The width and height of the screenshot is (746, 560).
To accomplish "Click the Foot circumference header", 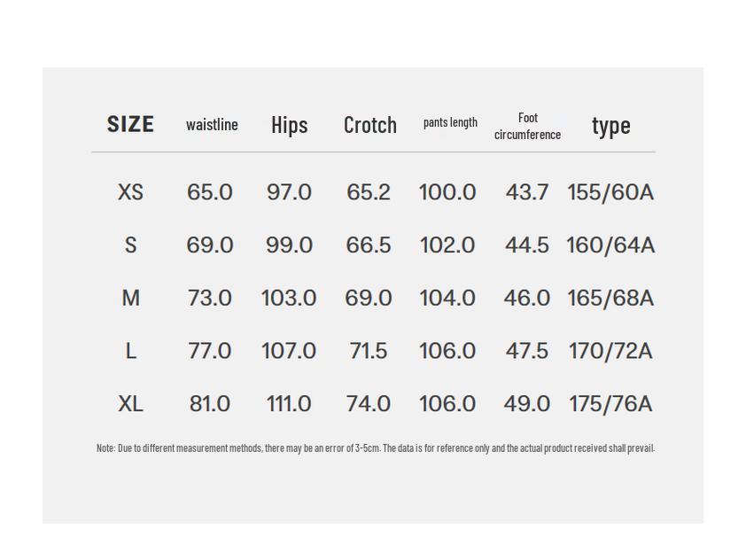I will (x=527, y=126).
